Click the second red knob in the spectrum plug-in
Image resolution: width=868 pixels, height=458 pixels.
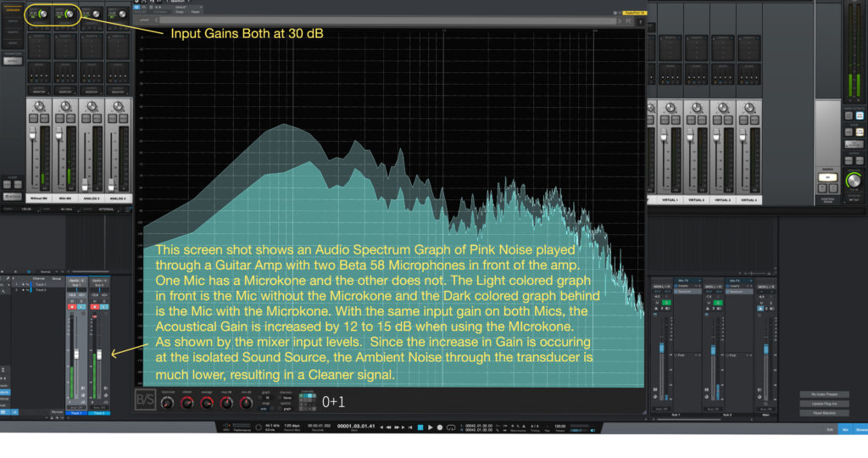(x=207, y=403)
